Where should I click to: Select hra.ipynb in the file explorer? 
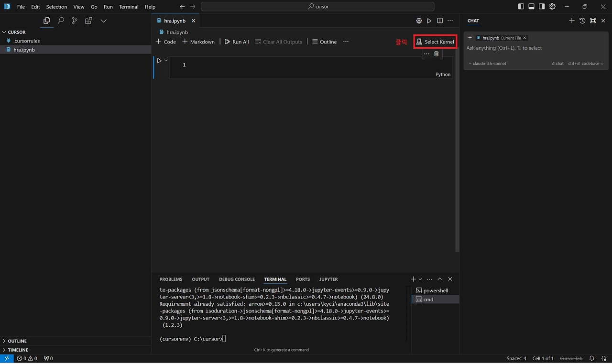(76, 50)
